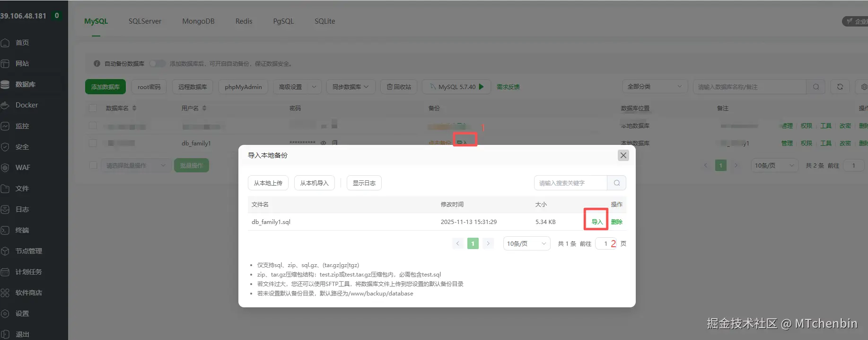Switch to the Redis tab

click(244, 21)
